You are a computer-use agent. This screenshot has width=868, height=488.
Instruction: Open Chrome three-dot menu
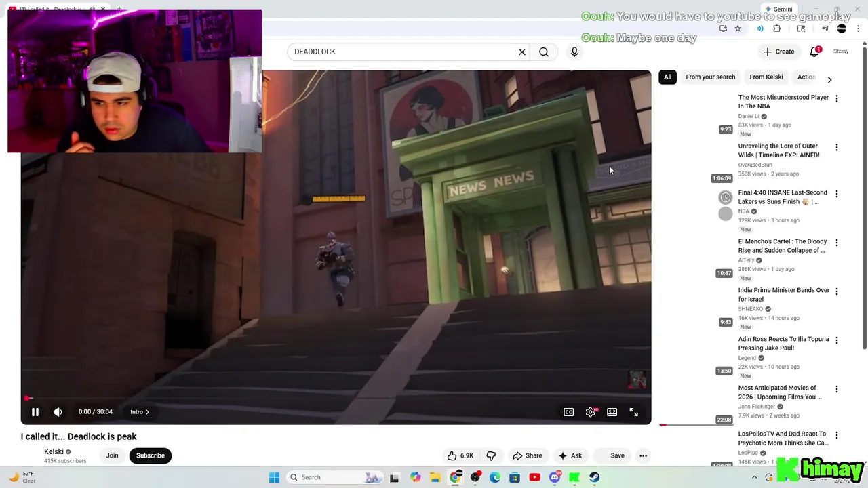858,28
